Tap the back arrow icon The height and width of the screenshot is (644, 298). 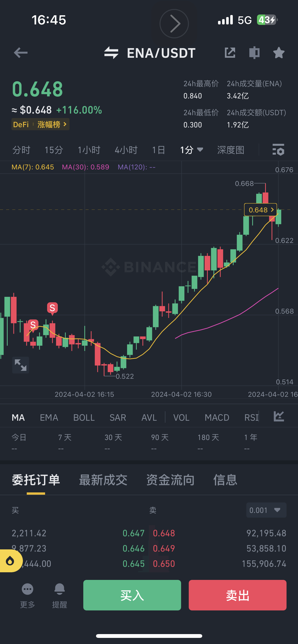(x=21, y=53)
